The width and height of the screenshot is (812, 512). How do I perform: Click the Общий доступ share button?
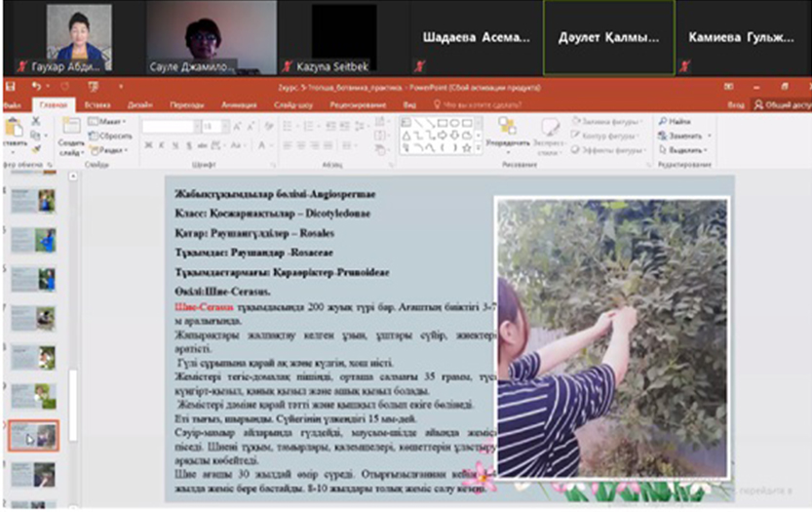[784, 103]
